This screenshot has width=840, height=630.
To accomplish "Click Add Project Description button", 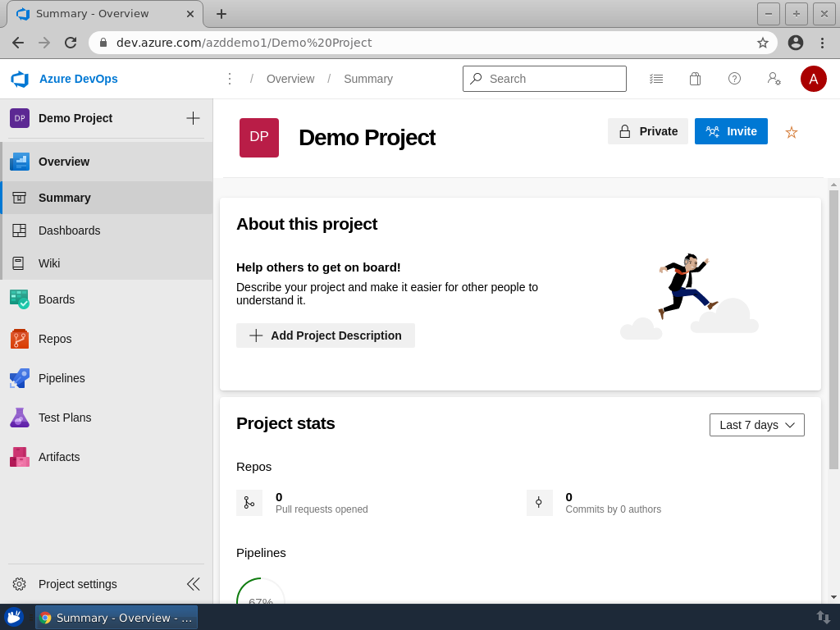I will point(326,336).
